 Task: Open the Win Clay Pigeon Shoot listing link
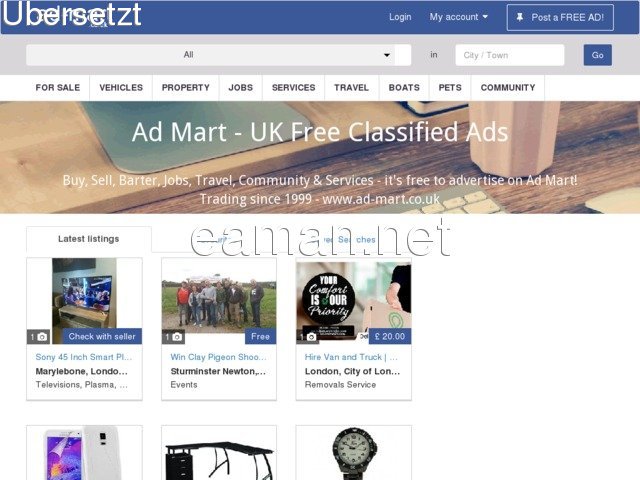point(218,357)
